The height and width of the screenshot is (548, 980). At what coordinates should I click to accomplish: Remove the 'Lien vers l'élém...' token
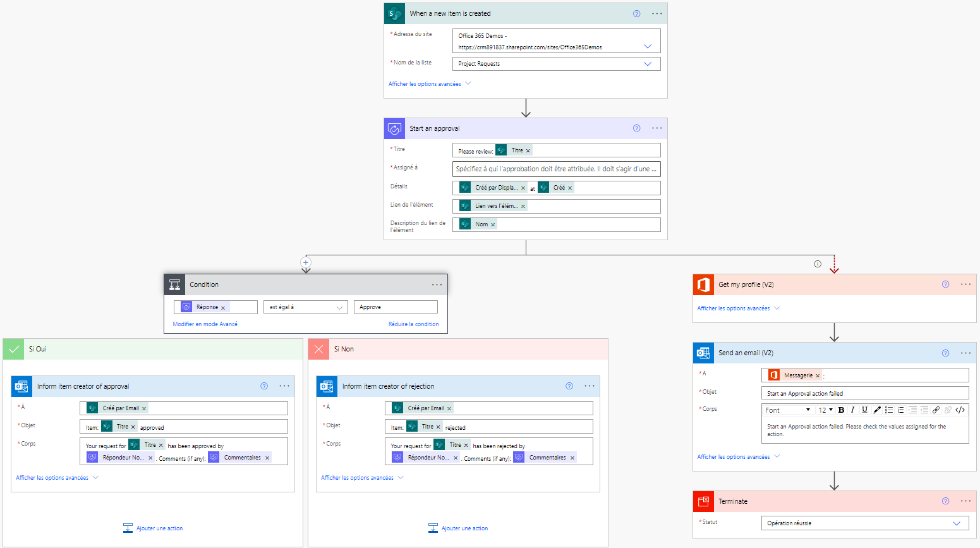point(523,207)
